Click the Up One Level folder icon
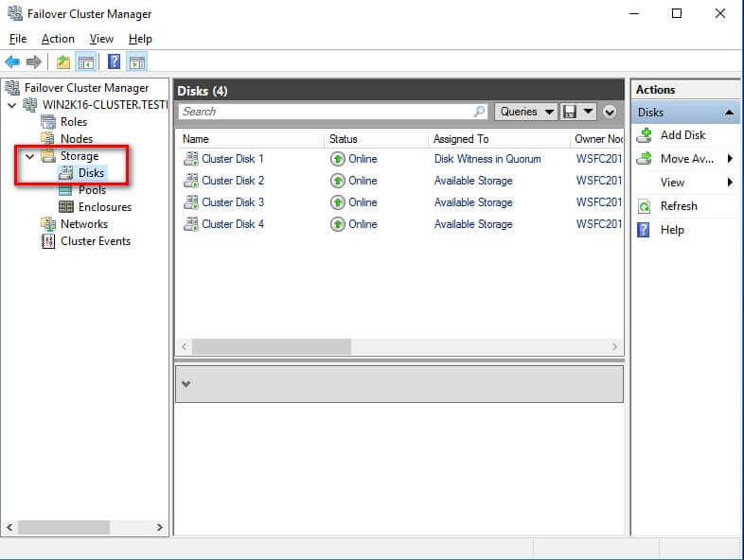Viewport: 744px width, 560px height. tap(62, 62)
